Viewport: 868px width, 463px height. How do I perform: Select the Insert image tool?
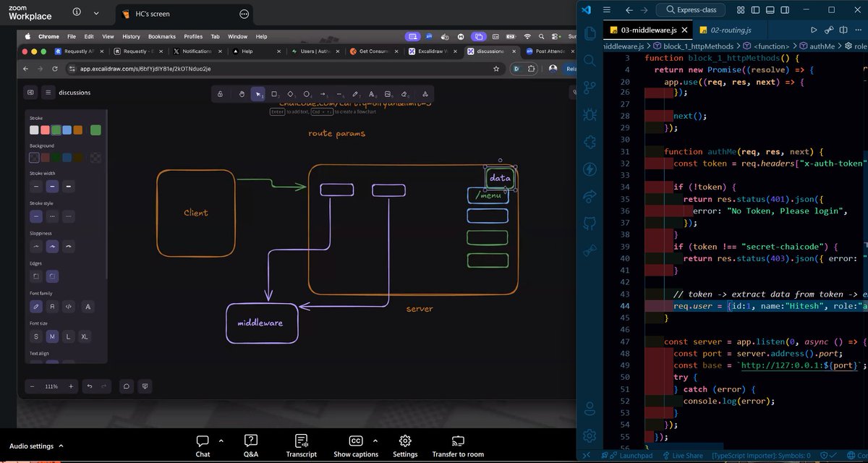coord(388,94)
